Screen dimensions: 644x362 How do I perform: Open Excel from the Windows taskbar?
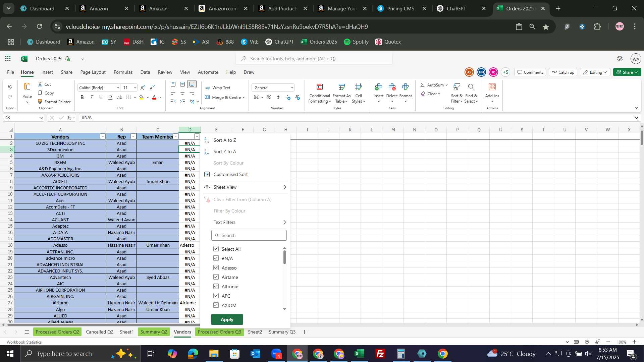click(360, 354)
